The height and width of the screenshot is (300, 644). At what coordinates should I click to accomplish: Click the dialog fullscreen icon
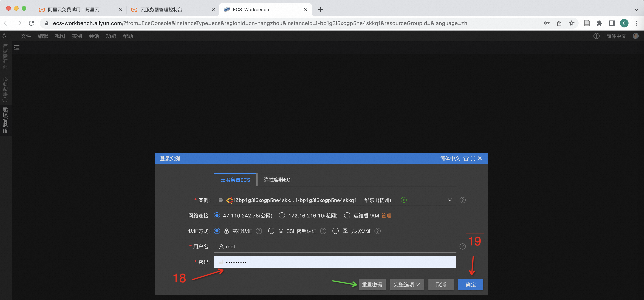coord(473,158)
